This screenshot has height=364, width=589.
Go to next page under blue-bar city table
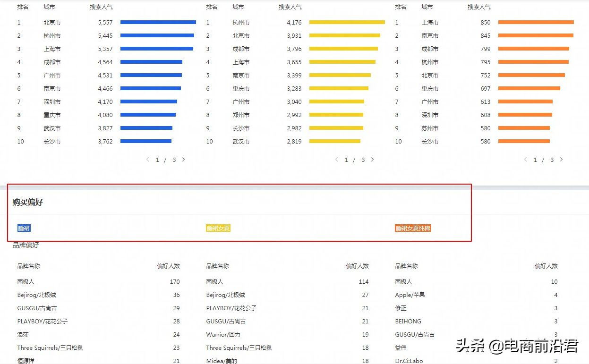coord(184,160)
